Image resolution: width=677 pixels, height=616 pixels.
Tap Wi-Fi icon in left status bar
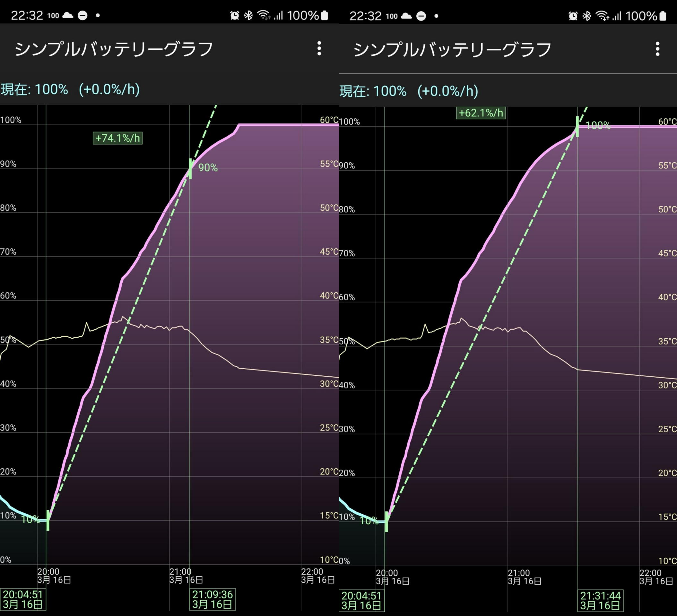264,15
